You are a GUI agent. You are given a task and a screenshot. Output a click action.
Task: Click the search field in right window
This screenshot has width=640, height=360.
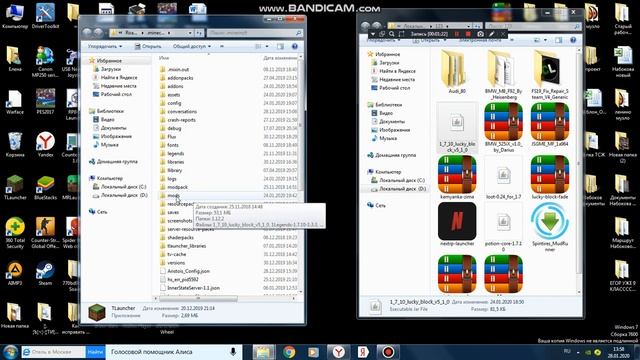click(533, 26)
